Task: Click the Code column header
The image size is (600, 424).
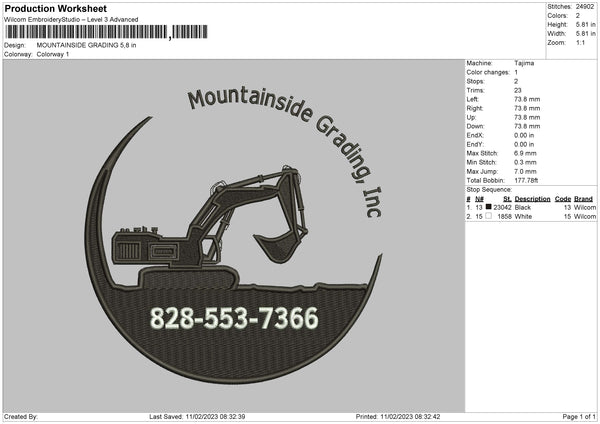Action: 563,199
